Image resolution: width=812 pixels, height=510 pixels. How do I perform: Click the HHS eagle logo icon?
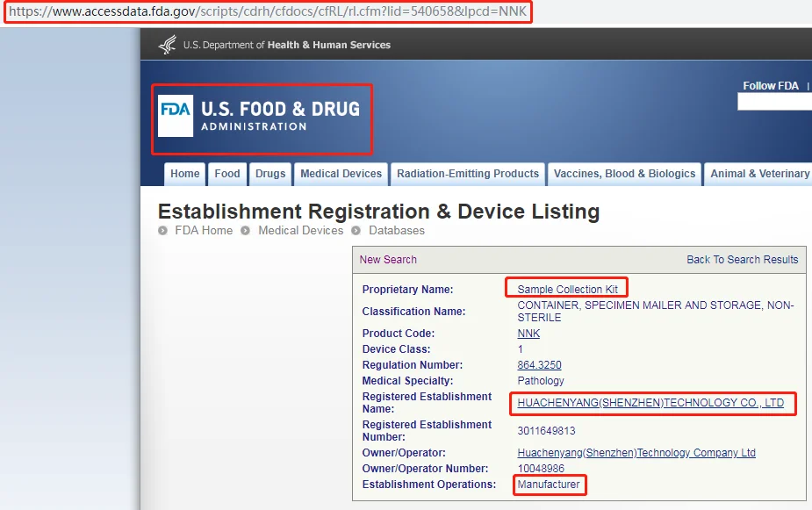pos(168,45)
